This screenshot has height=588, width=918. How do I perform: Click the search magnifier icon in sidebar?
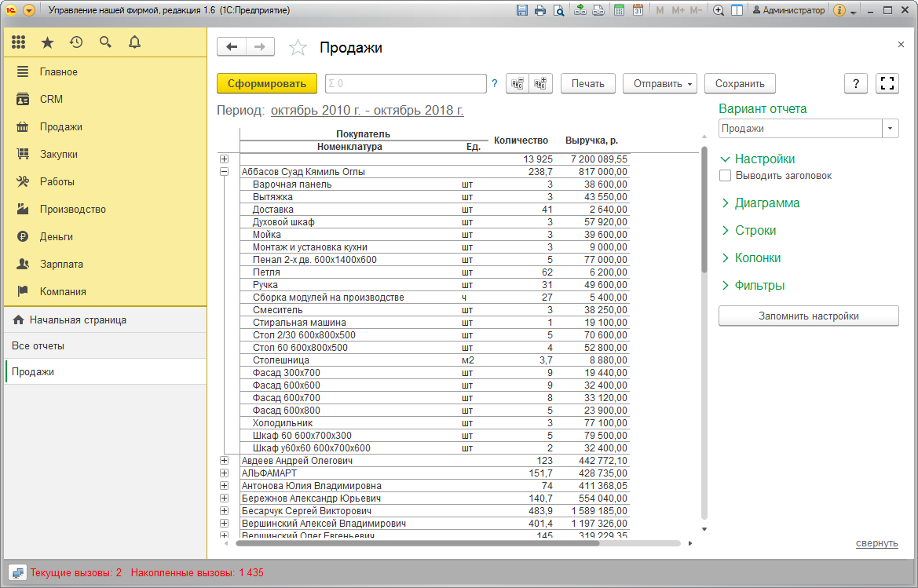coord(105,42)
